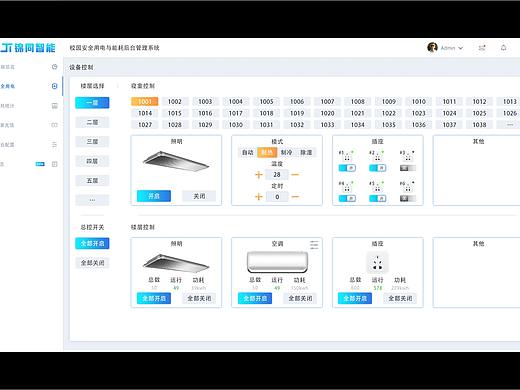Click 全部开启 in 空调 panel

255,298
